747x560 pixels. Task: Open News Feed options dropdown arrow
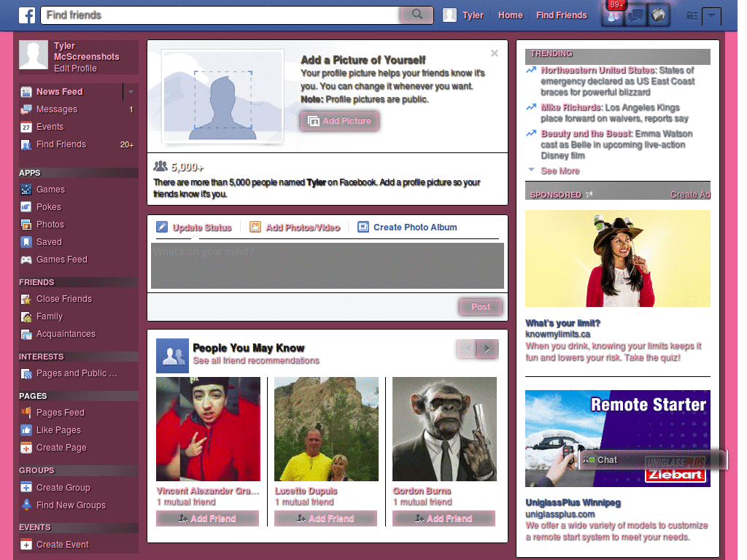(131, 91)
